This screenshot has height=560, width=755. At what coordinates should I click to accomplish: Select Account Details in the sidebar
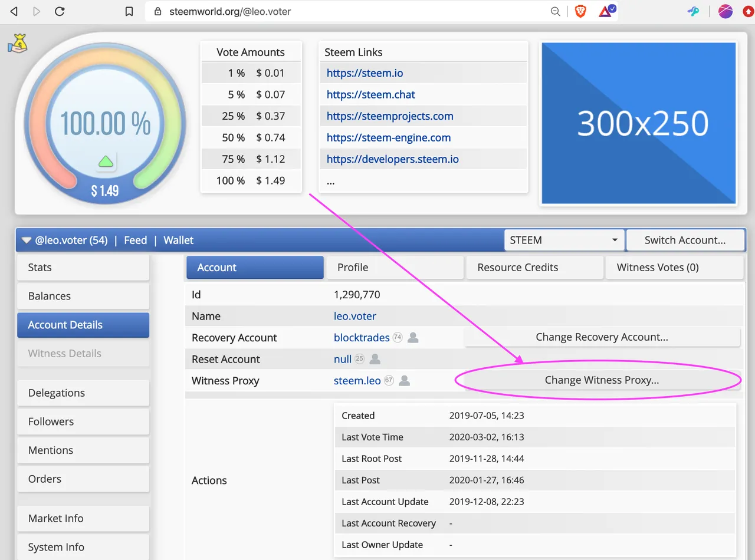pyautogui.click(x=83, y=325)
